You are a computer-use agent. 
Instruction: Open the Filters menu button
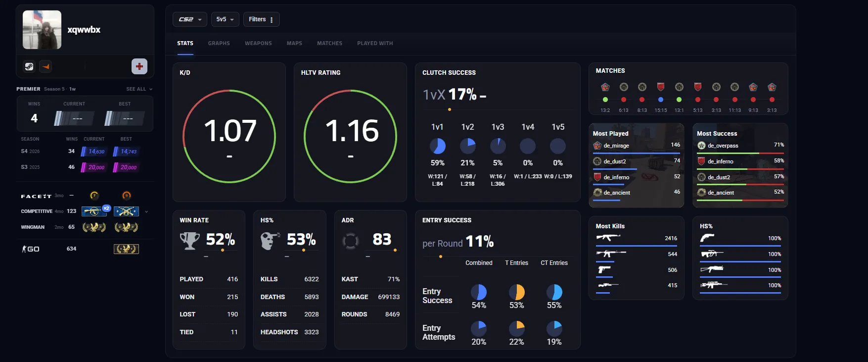tap(261, 19)
